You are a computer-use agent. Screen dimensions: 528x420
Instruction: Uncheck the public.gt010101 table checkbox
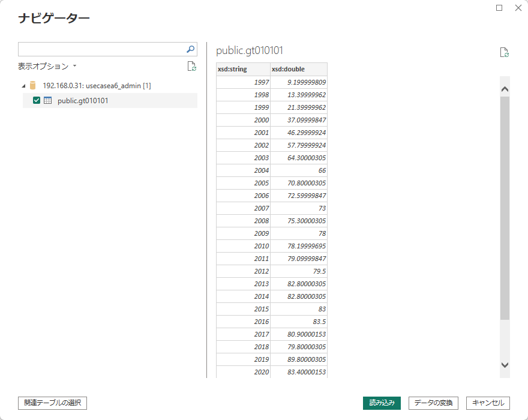coord(37,101)
